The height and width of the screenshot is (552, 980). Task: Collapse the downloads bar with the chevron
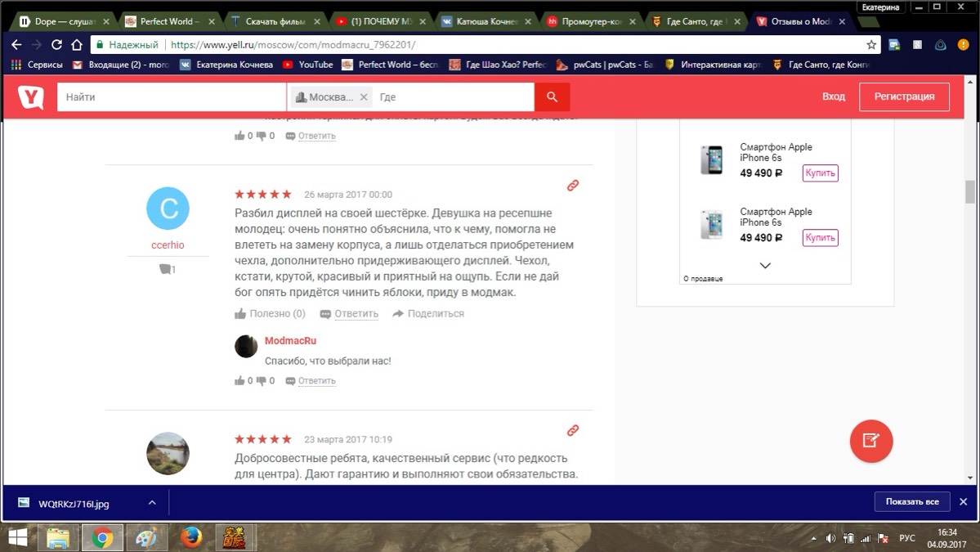coord(151,501)
